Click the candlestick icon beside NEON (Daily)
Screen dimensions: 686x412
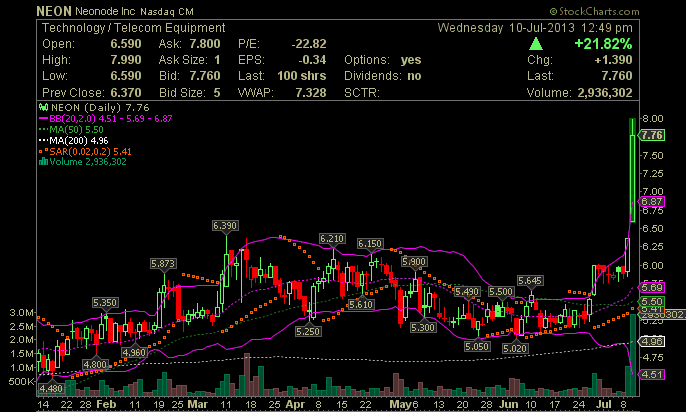point(43,107)
